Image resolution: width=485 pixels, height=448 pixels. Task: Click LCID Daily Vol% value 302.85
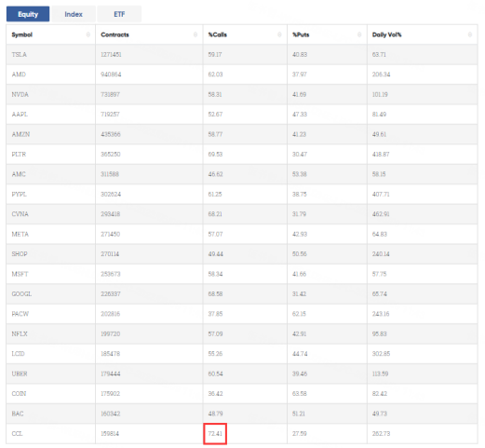pos(381,354)
